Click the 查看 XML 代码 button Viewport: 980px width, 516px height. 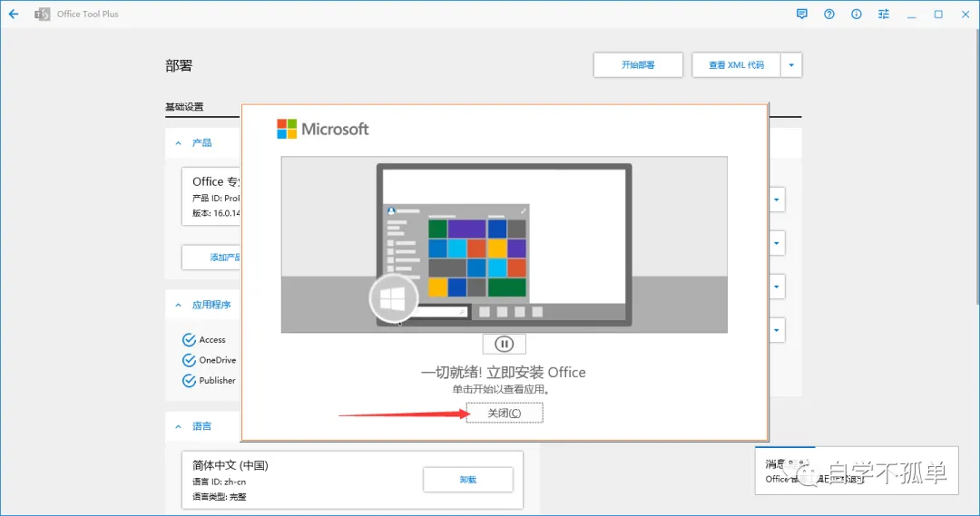click(736, 65)
